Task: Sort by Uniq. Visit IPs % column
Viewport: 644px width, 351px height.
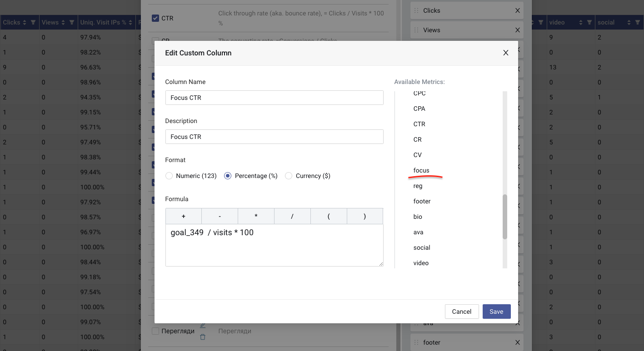Action: (x=131, y=22)
